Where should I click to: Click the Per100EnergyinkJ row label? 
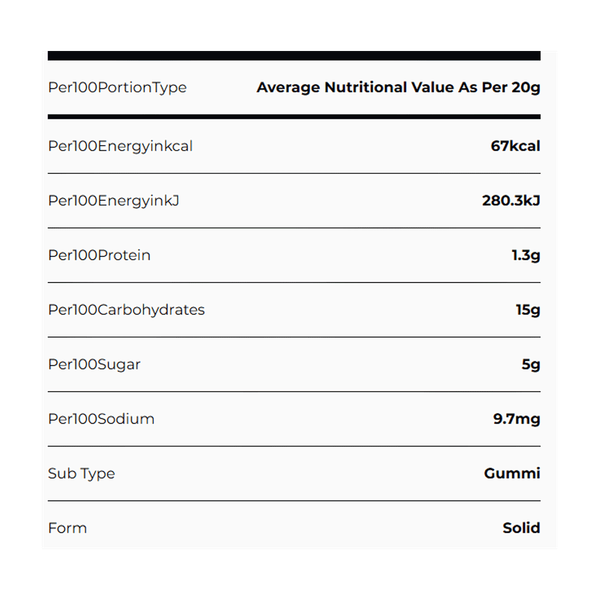pyautogui.click(x=113, y=201)
